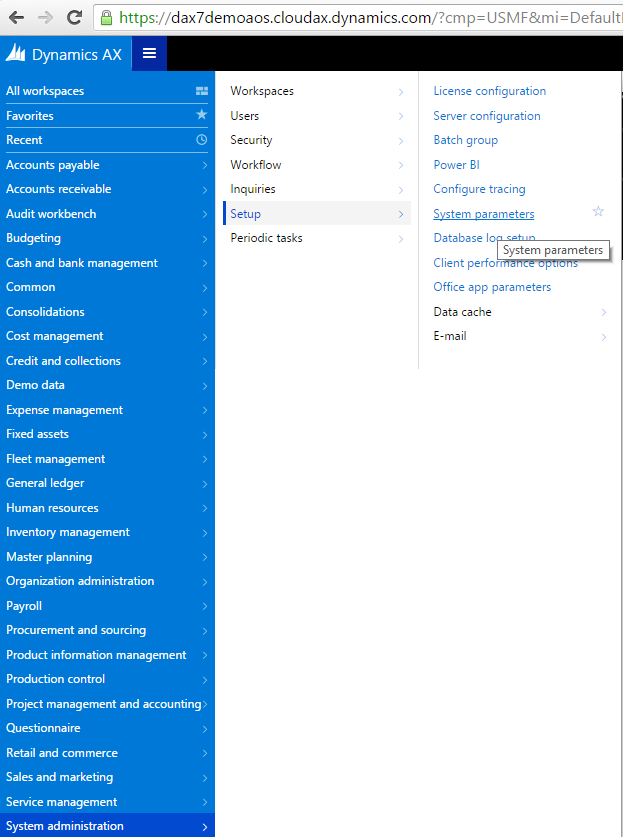Open the System parameters link
The height and width of the screenshot is (837, 623).
point(483,213)
